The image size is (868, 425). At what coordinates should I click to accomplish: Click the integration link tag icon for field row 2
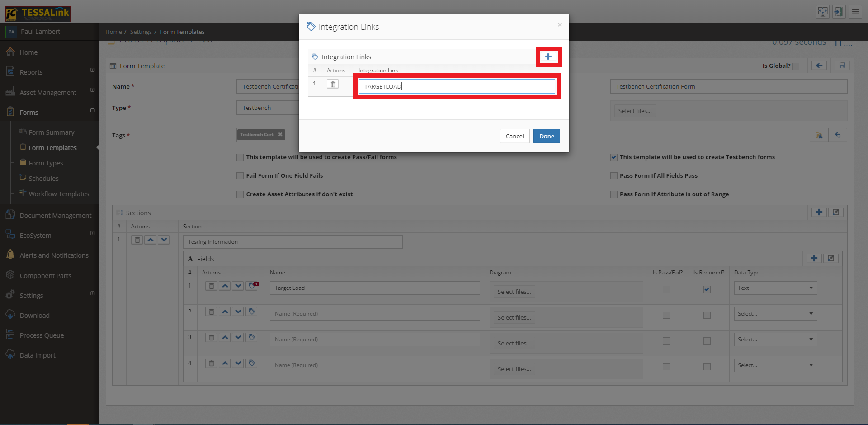click(252, 312)
